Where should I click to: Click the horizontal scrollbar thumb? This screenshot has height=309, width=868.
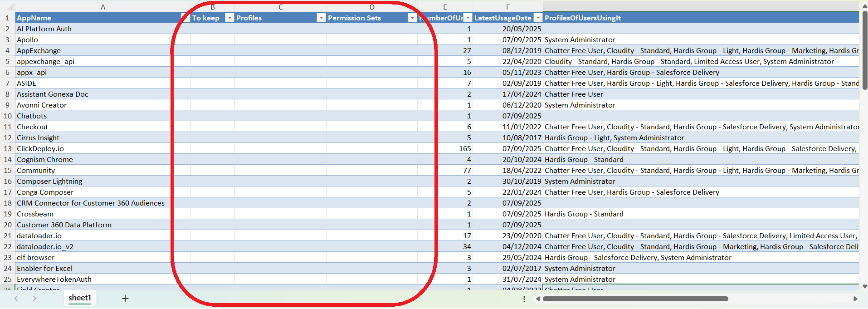(635, 299)
